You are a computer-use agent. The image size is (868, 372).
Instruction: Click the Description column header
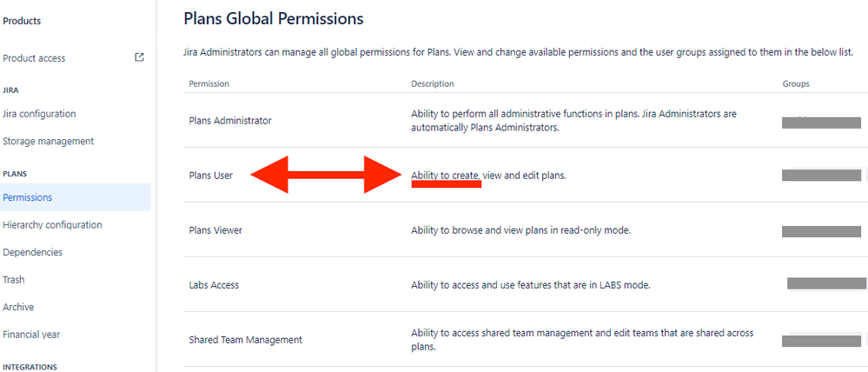[x=433, y=83]
